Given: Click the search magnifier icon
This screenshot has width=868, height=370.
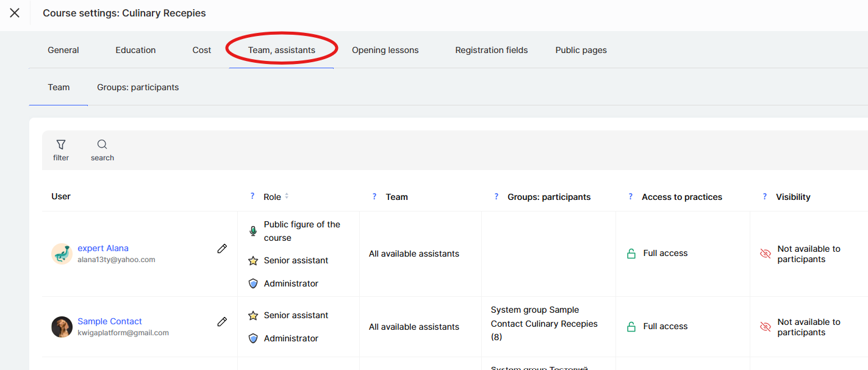Looking at the screenshot, I should [x=102, y=144].
